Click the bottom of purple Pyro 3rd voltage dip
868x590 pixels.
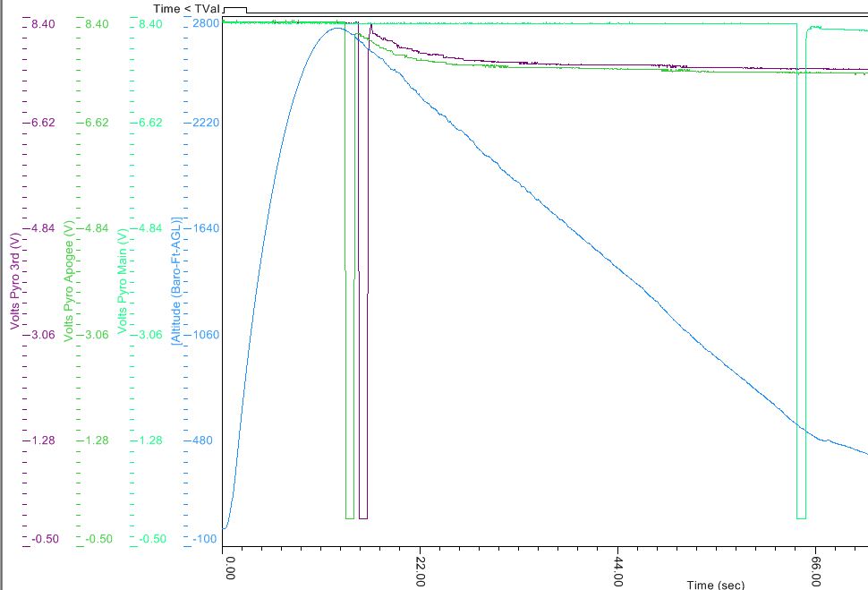pos(362,517)
